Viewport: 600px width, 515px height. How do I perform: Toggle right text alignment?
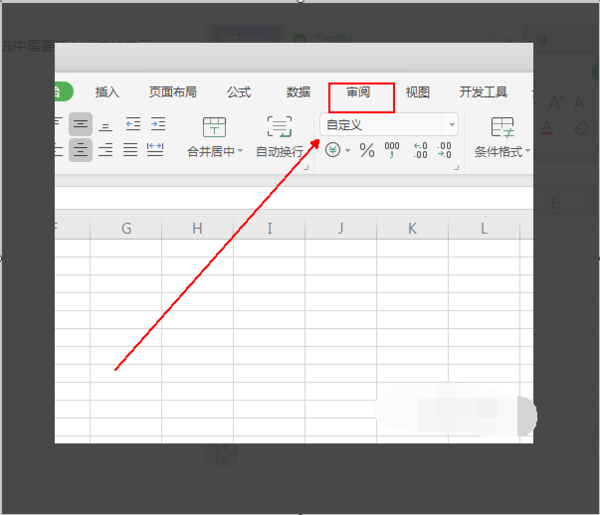coord(105,150)
